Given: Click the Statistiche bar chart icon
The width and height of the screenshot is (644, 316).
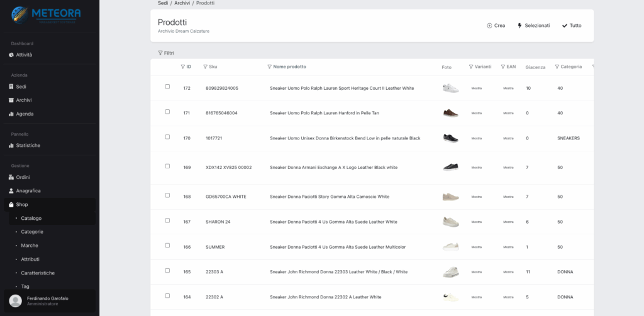Looking at the screenshot, I should [11, 145].
